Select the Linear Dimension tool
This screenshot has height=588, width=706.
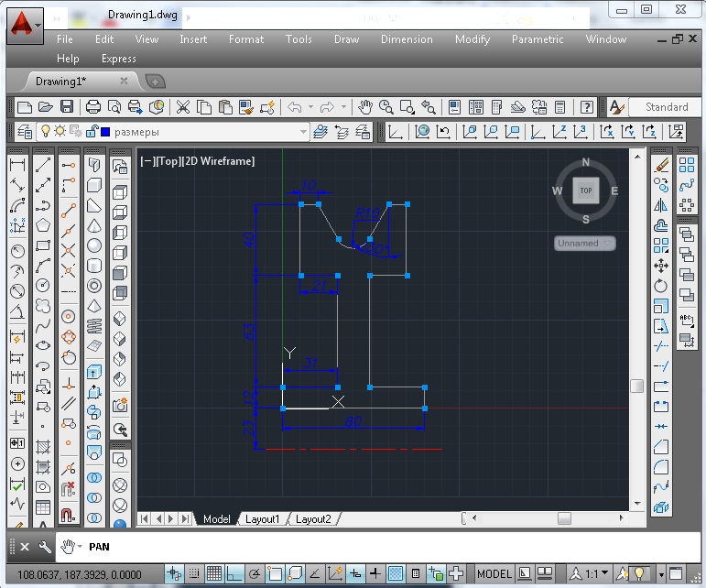[x=17, y=165]
